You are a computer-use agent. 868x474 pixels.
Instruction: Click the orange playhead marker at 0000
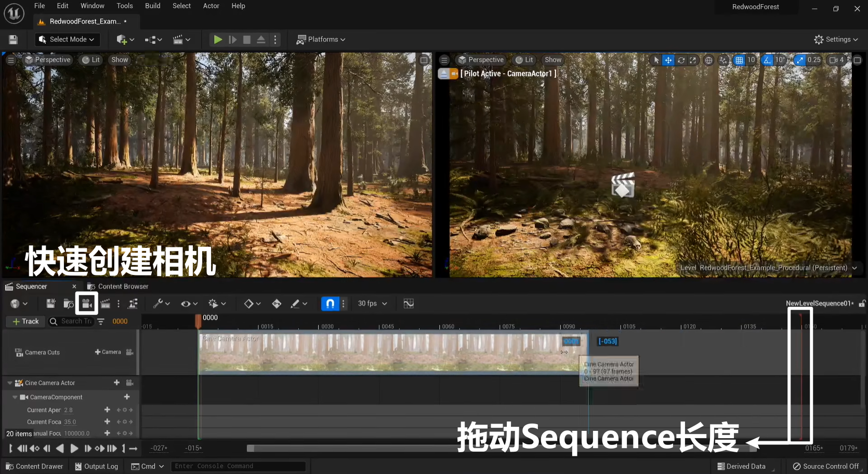pos(198,321)
